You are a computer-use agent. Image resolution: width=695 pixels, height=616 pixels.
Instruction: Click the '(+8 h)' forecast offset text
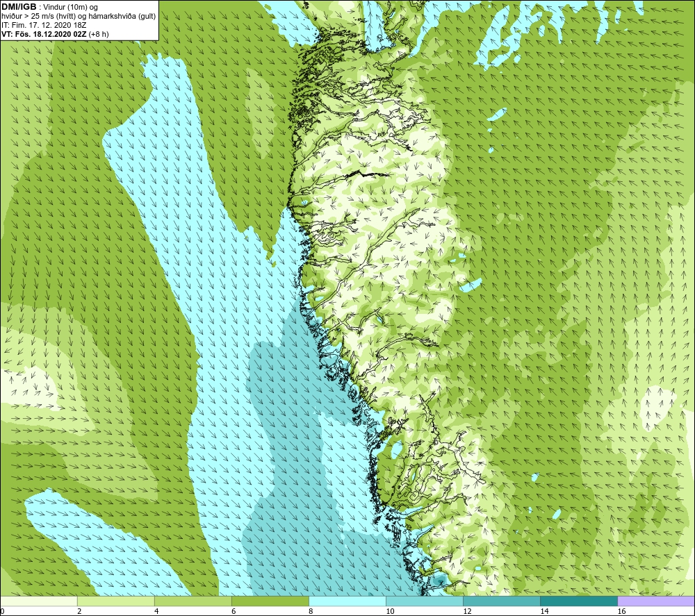[x=99, y=34]
